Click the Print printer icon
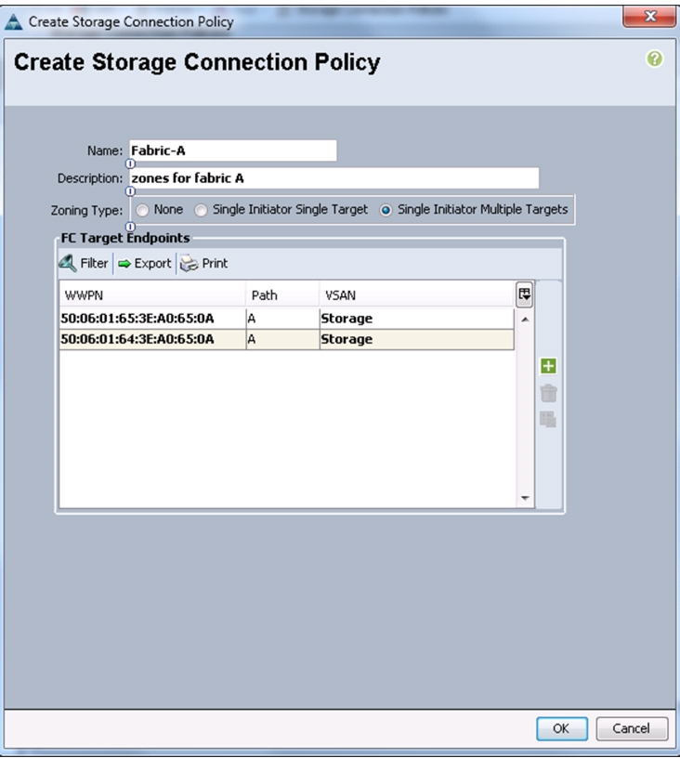 [189, 264]
